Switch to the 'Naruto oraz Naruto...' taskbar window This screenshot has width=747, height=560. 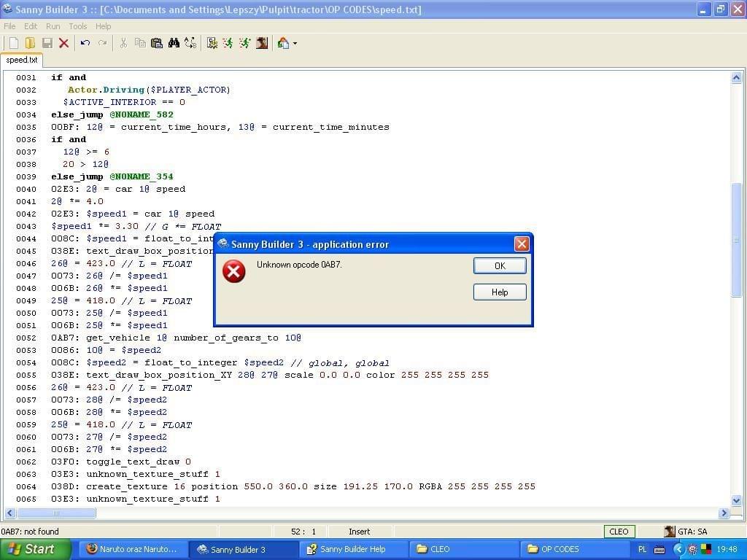133,550
